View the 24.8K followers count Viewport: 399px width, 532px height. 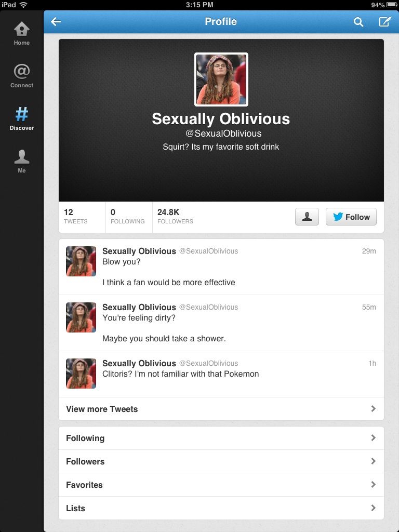[175, 217]
